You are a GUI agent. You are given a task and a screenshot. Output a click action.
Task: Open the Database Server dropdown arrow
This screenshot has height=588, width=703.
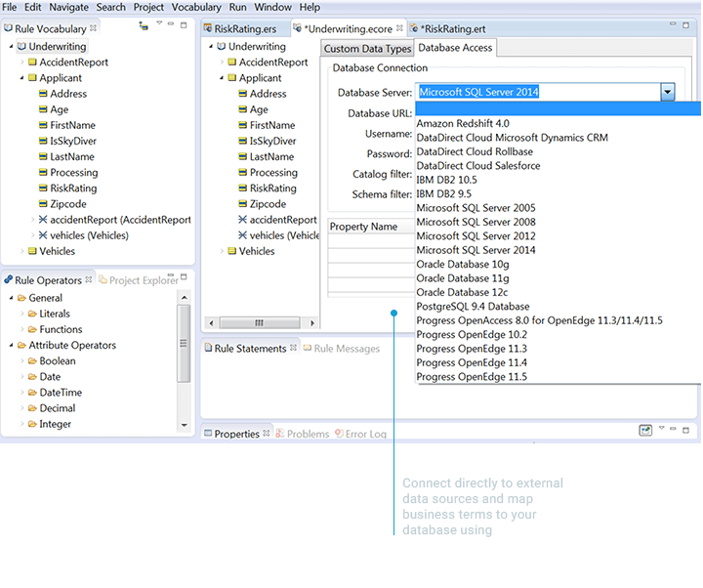pos(668,92)
